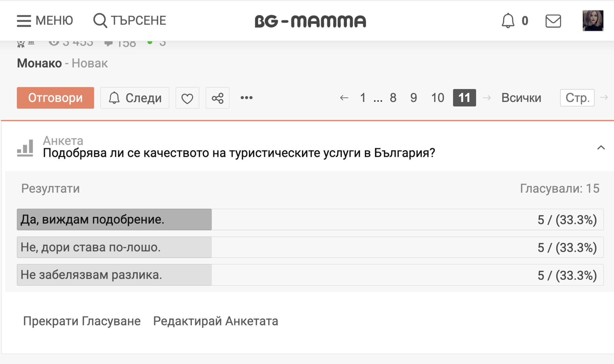Go to page 10
The height and width of the screenshot is (364, 614).
[x=437, y=98]
